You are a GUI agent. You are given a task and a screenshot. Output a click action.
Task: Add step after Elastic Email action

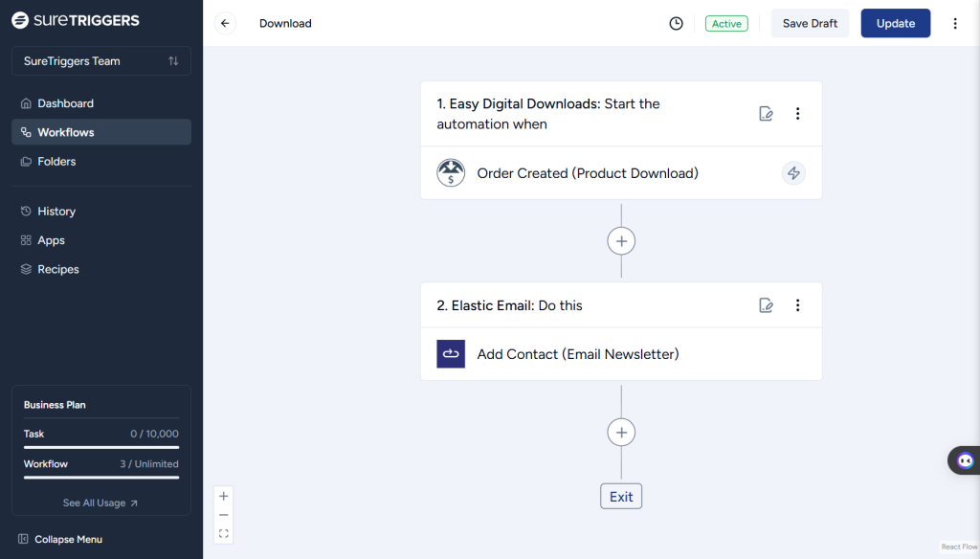[x=621, y=432]
